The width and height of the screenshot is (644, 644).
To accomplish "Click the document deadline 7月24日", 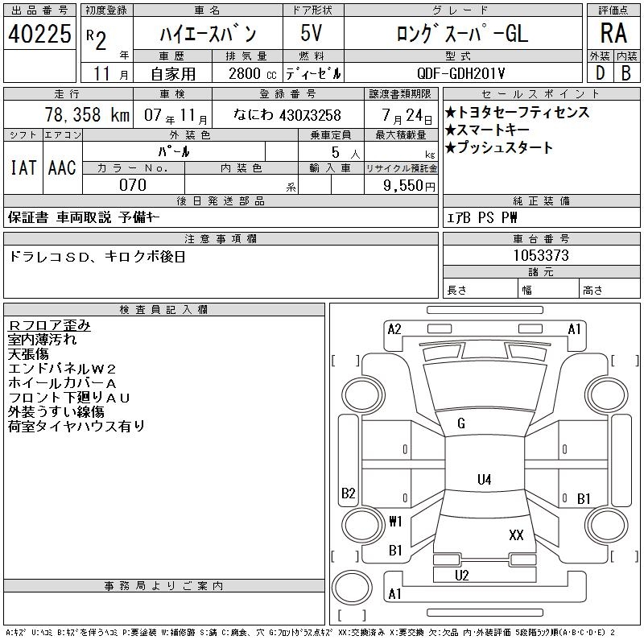I will pos(407,116).
